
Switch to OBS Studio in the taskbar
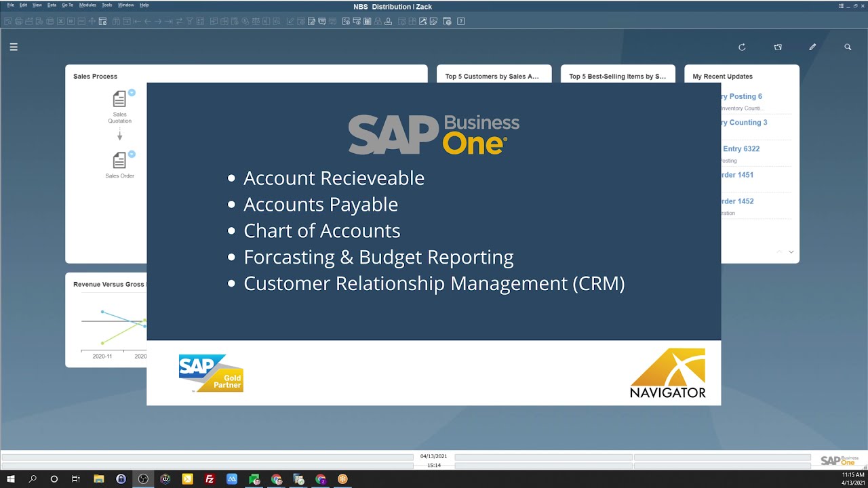coord(143,479)
